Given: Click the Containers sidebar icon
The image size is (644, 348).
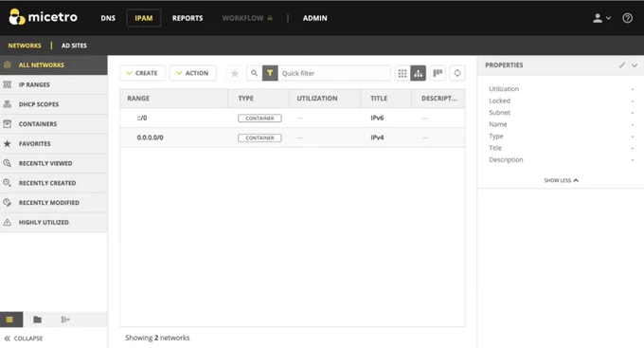Looking at the screenshot, I should click(7, 124).
